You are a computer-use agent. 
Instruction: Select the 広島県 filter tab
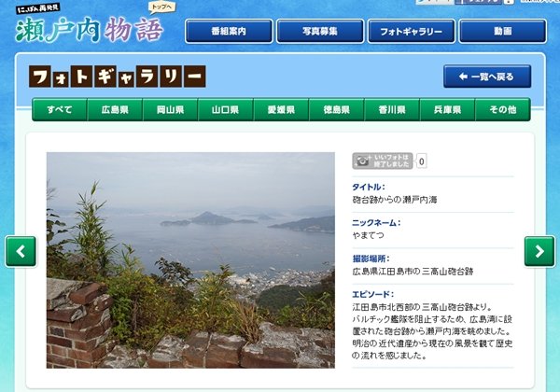point(115,109)
